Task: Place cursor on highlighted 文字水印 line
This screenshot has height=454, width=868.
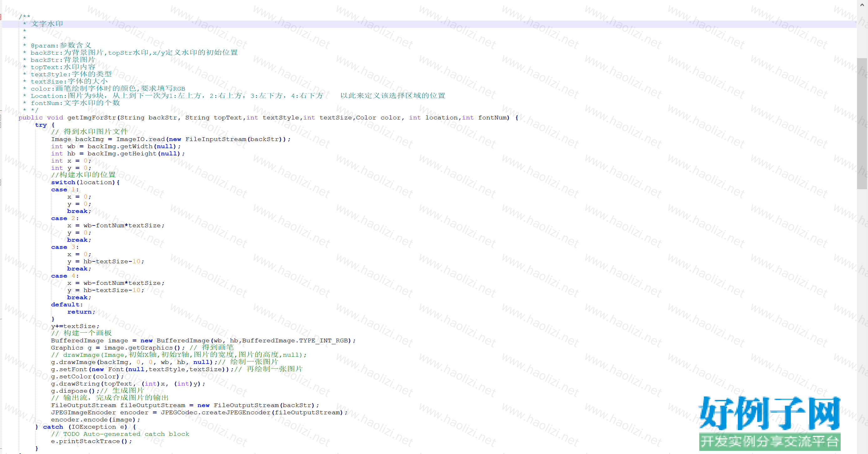Action: click(x=47, y=24)
